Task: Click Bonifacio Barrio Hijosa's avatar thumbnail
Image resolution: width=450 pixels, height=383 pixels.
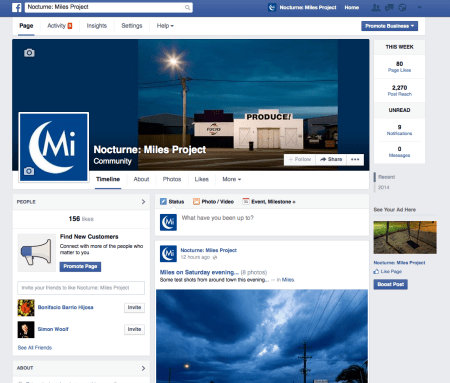Action: click(26, 307)
